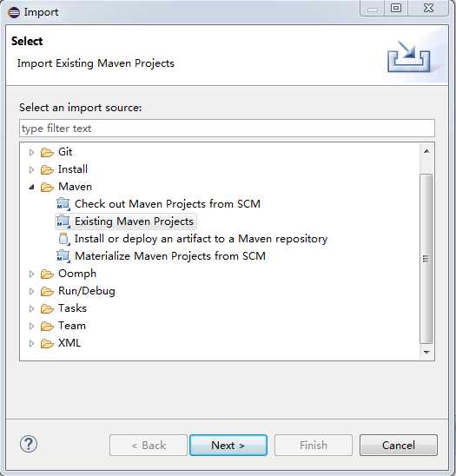Expand the Run/Debug tree node
456x476 pixels.
pos(31,292)
